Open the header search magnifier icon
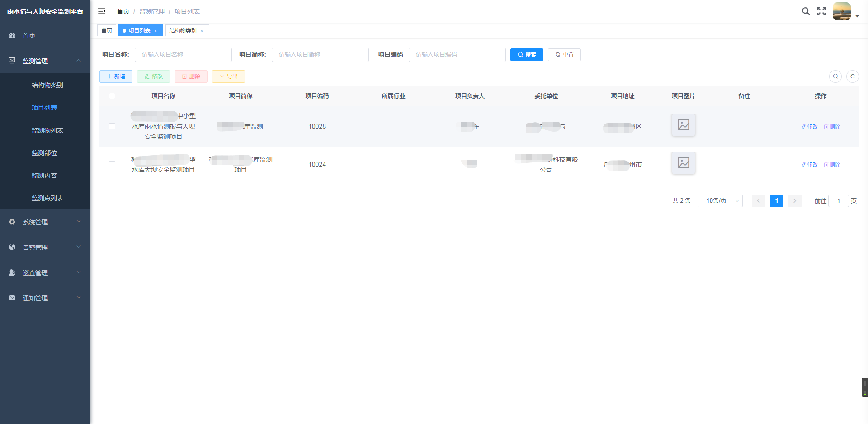 (x=806, y=11)
